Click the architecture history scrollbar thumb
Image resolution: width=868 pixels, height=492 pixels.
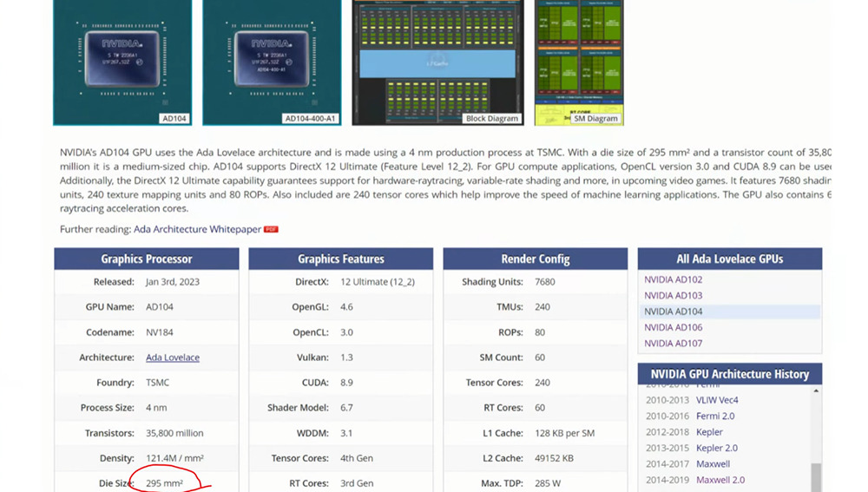[x=816, y=477]
